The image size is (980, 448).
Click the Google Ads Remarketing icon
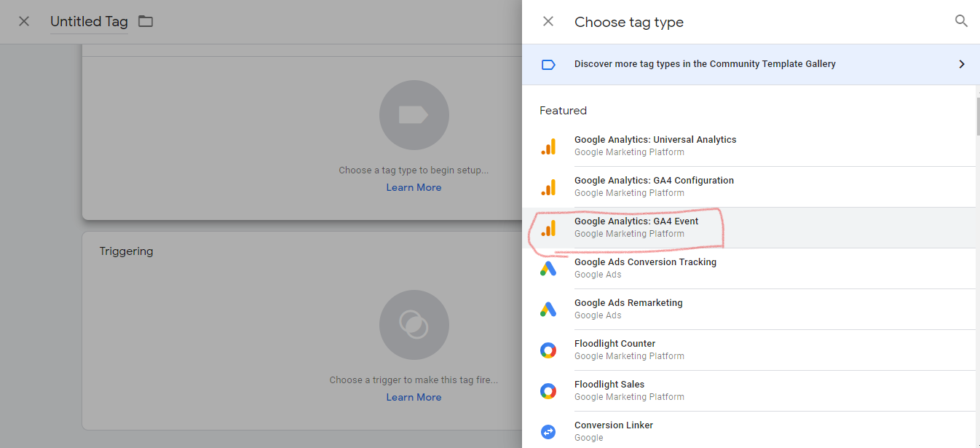point(548,310)
